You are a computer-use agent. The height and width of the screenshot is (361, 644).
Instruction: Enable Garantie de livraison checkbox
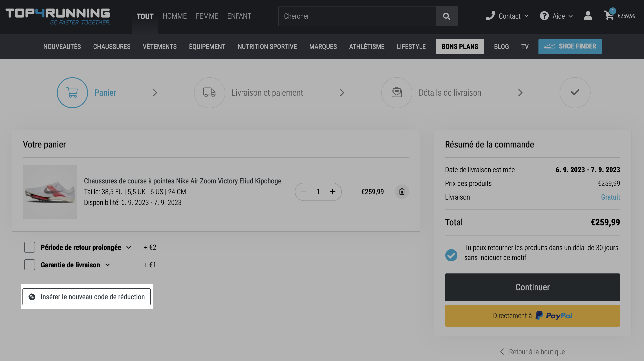[29, 265]
